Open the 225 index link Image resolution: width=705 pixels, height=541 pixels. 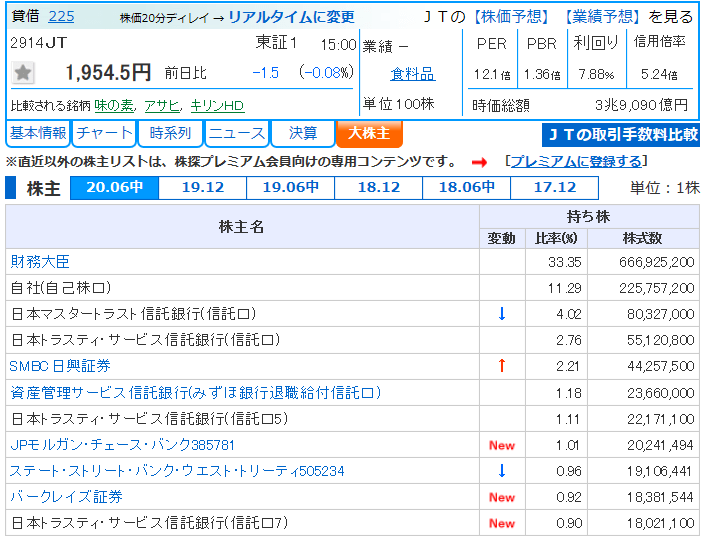(x=61, y=17)
